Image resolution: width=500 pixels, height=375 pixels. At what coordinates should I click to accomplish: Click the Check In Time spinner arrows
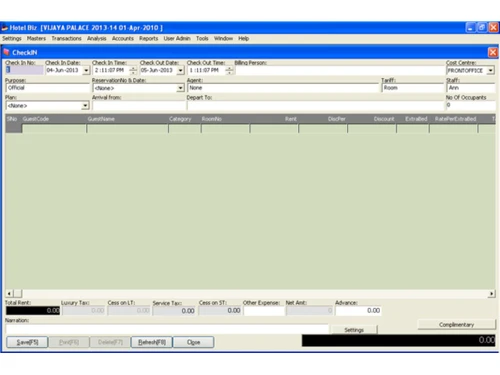[133, 70]
